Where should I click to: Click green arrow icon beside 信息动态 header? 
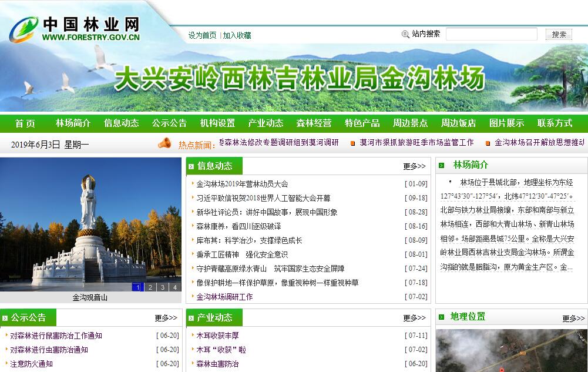click(191, 166)
